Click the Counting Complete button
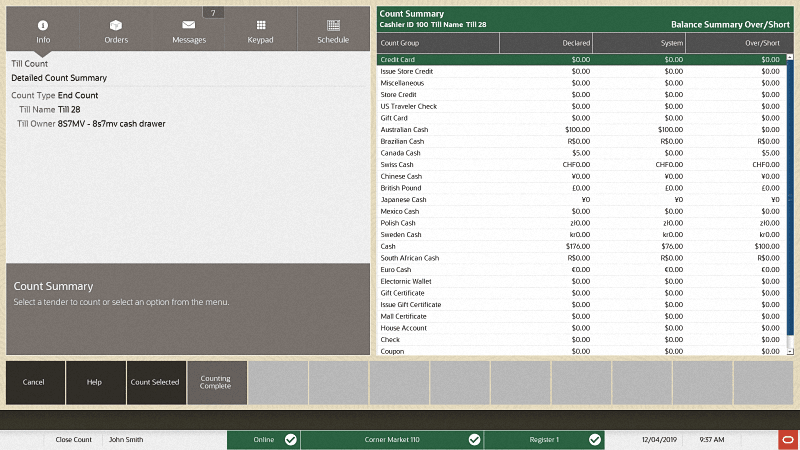This screenshot has width=800, height=450. pyautogui.click(x=216, y=382)
